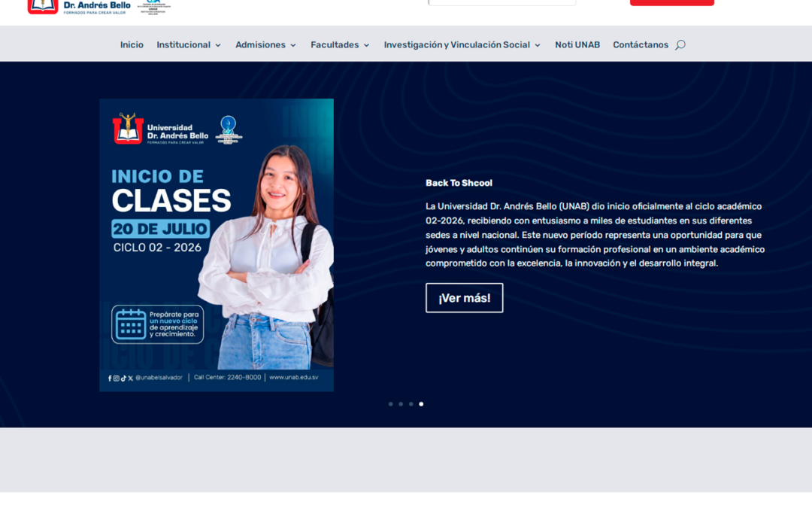Select the first carousel slide dot
The height and width of the screenshot is (508, 812).
tap(390, 404)
